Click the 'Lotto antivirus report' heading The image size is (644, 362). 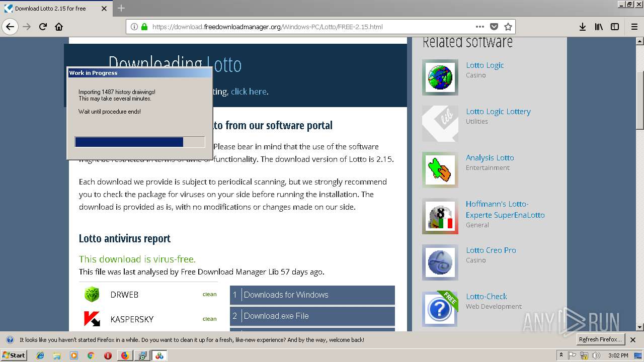[x=125, y=238]
